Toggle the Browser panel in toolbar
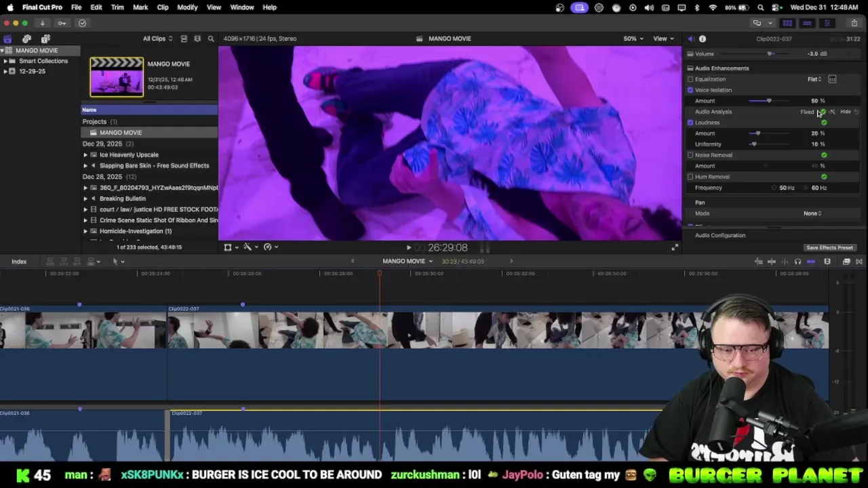Image resolution: width=868 pixels, height=488 pixels. [x=787, y=23]
